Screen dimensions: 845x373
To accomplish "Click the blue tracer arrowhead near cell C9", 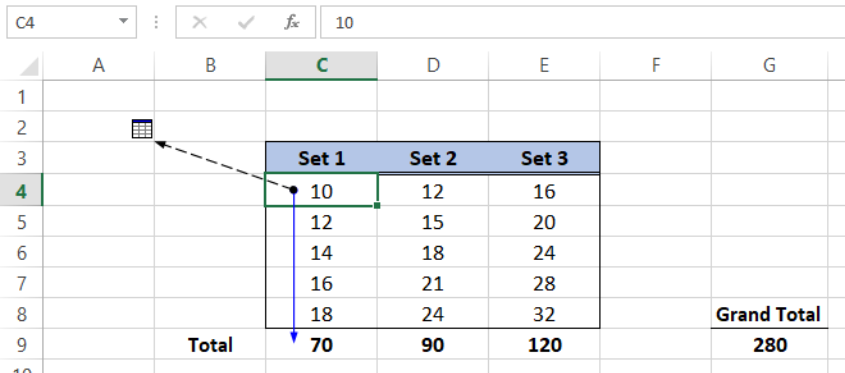I will click(x=294, y=338).
